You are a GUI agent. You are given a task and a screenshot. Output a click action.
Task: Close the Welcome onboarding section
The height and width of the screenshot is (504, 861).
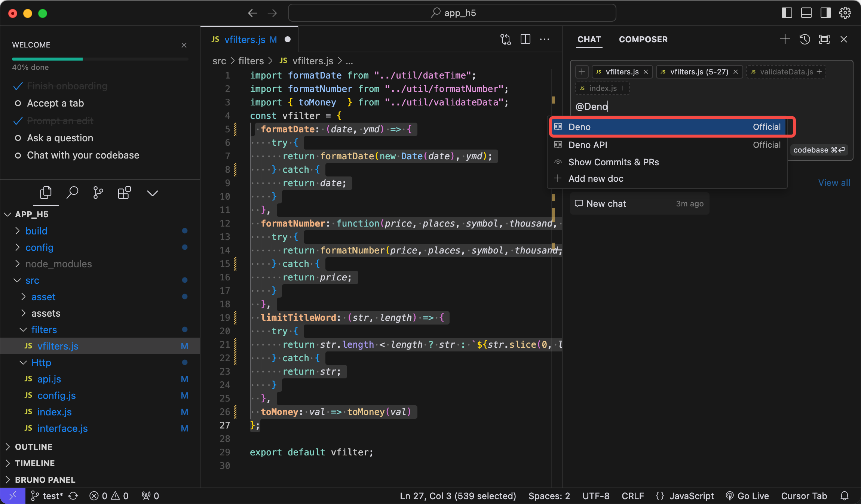point(184,45)
